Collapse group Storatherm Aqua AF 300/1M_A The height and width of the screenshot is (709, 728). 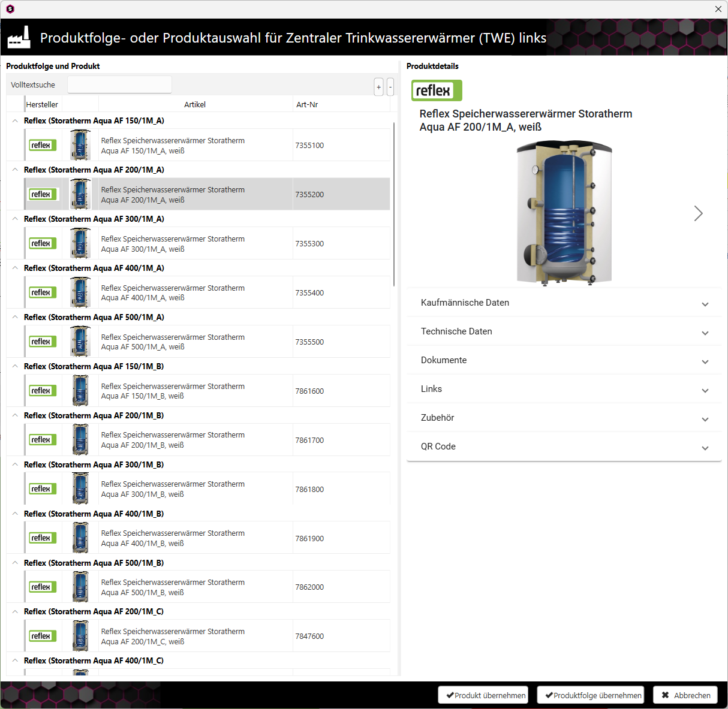[15, 219]
